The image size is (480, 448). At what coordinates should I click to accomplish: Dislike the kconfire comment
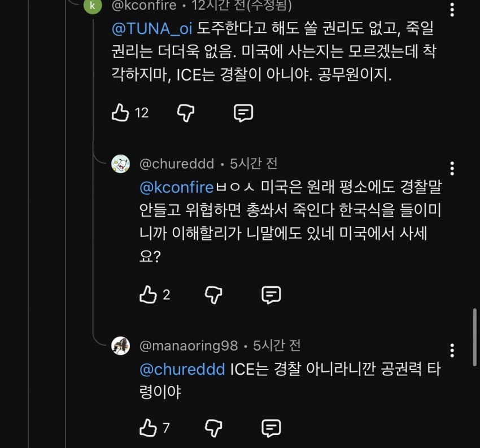point(186,113)
